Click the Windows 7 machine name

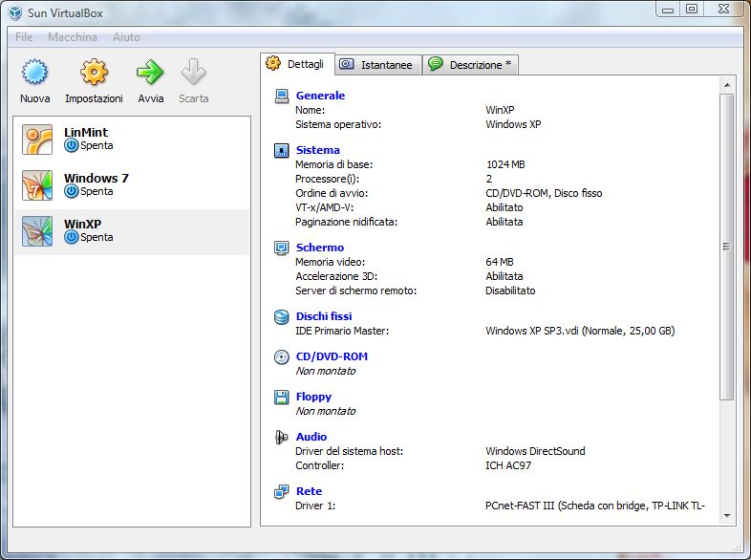(97, 178)
